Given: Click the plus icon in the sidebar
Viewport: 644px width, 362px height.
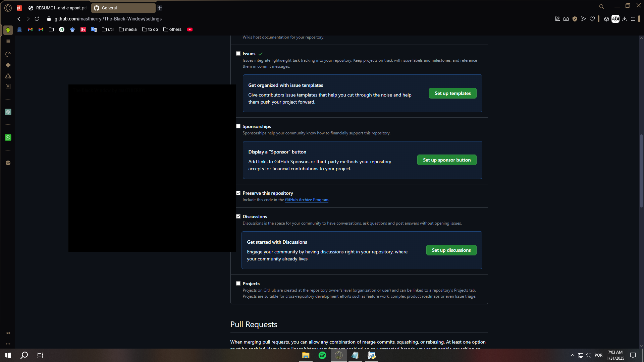Looking at the screenshot, I should [8, 65].
